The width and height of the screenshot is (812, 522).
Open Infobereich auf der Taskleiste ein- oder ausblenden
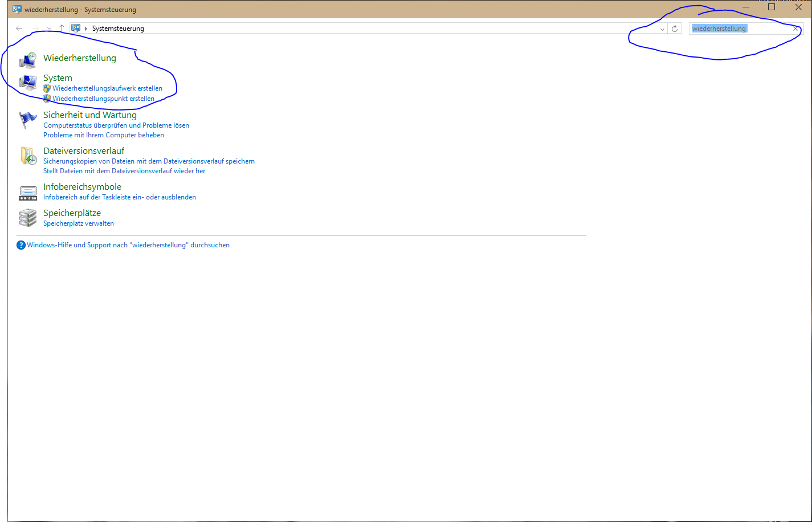point(120,197)
